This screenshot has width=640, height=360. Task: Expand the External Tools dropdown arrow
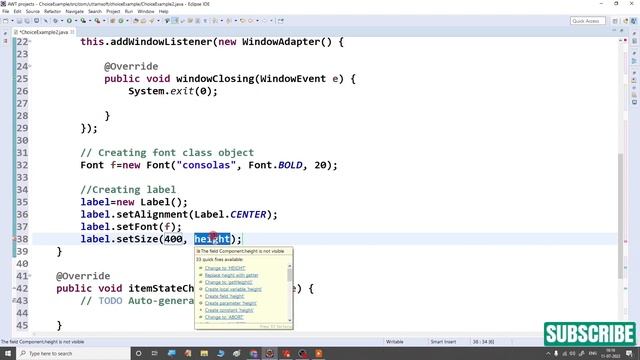point(104,20)
